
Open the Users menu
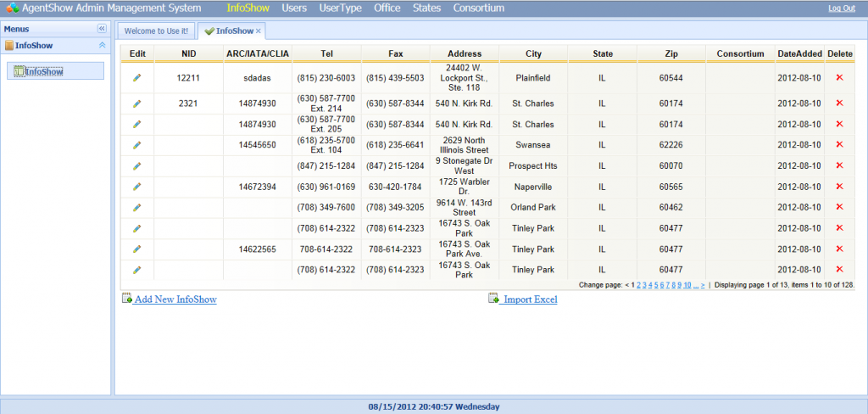(294, 8)
